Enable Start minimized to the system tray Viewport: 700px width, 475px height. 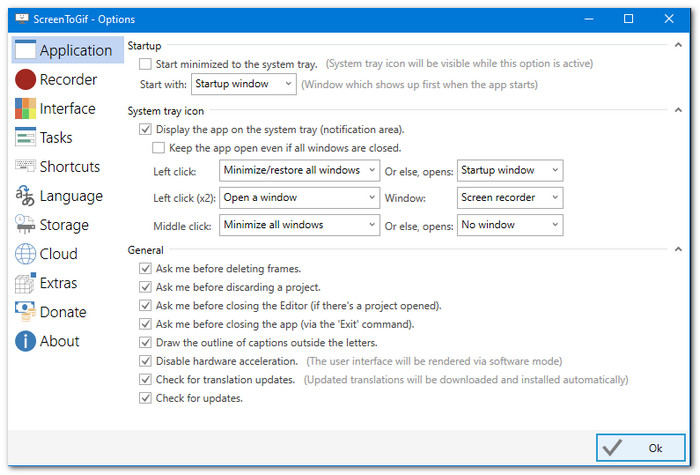coord(145,64)
